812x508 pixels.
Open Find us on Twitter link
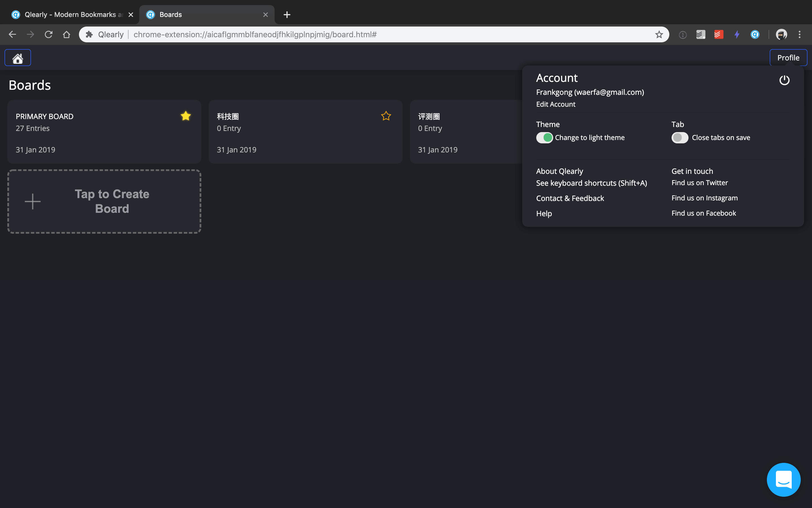(x=700, y=183)
